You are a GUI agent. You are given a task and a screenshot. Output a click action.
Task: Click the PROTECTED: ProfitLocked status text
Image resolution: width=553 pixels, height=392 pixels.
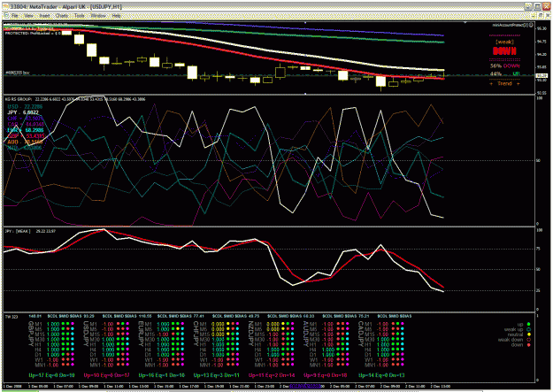pyautogui.click(x=33, y=33)
